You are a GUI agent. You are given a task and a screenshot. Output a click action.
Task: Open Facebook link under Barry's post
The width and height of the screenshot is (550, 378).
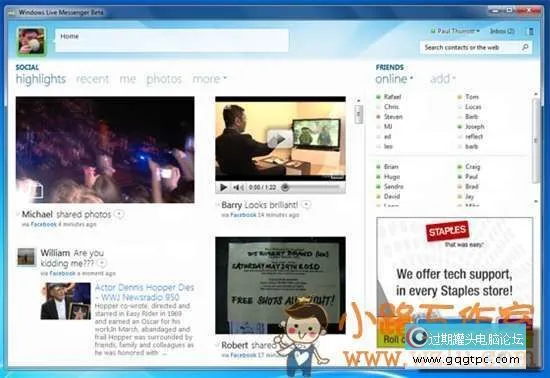click(x=243, y=215)
